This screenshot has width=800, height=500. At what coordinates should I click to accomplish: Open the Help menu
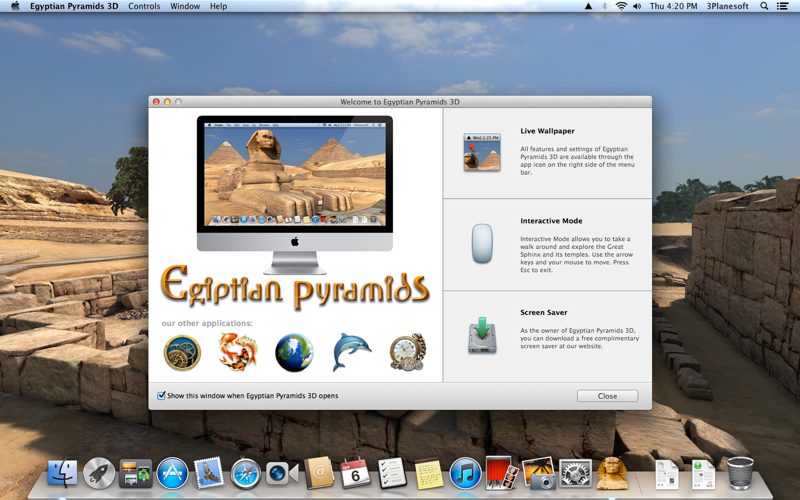(218, 6)
